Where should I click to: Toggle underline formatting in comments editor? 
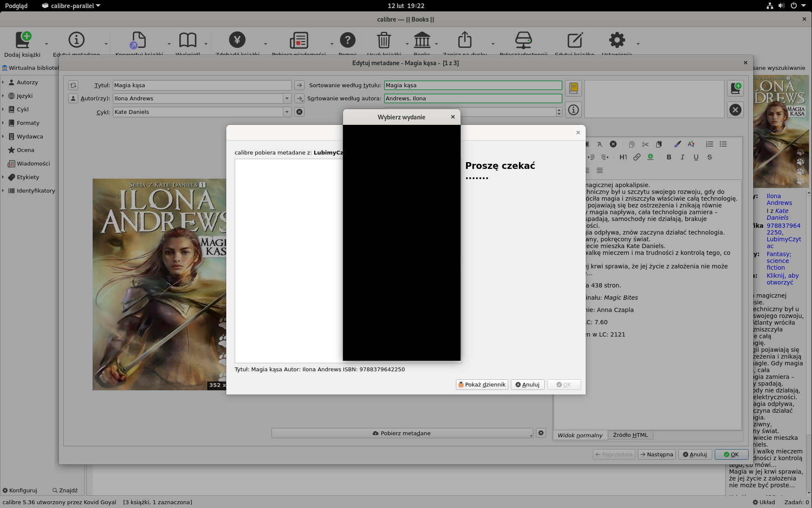click(696, 157)
